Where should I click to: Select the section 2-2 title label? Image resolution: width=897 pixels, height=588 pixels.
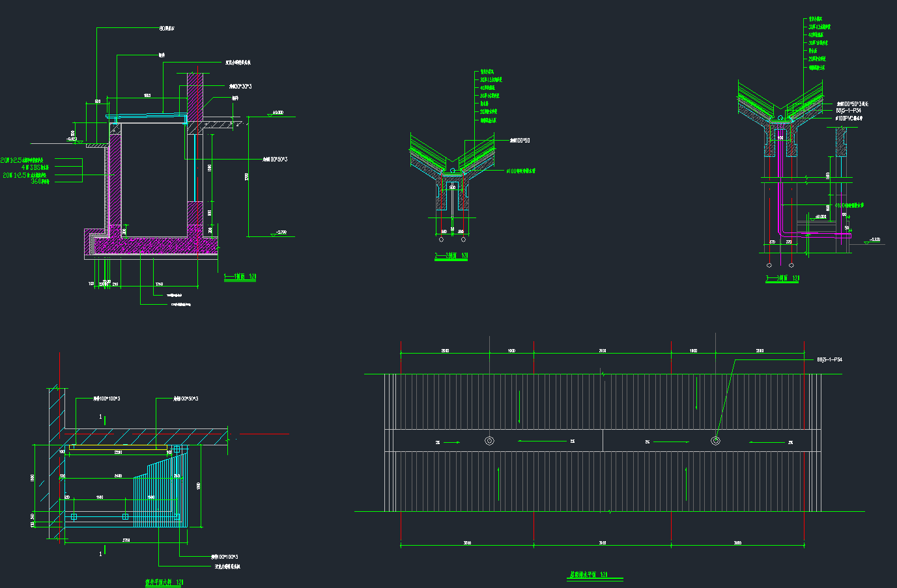451,257
